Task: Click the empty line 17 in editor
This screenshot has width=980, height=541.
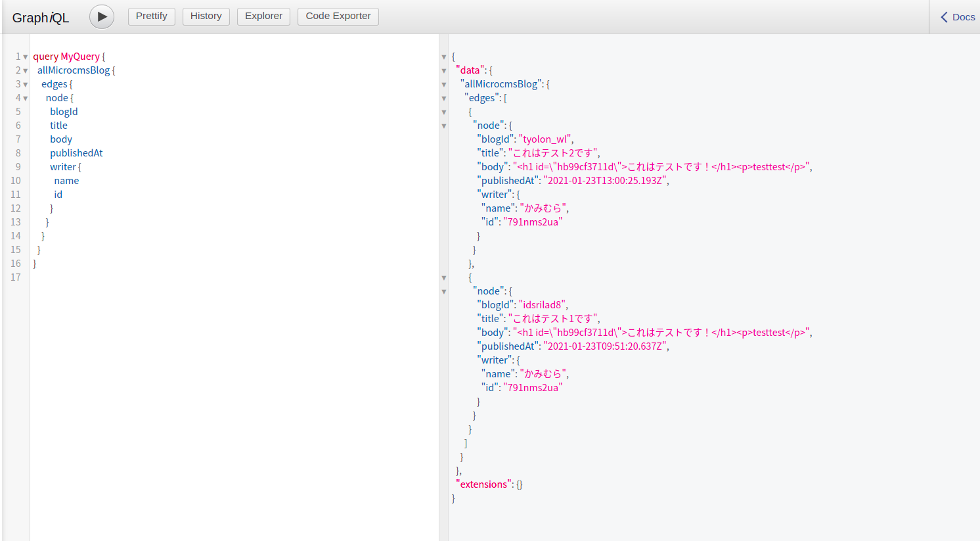Action: [x=197, y=277]
